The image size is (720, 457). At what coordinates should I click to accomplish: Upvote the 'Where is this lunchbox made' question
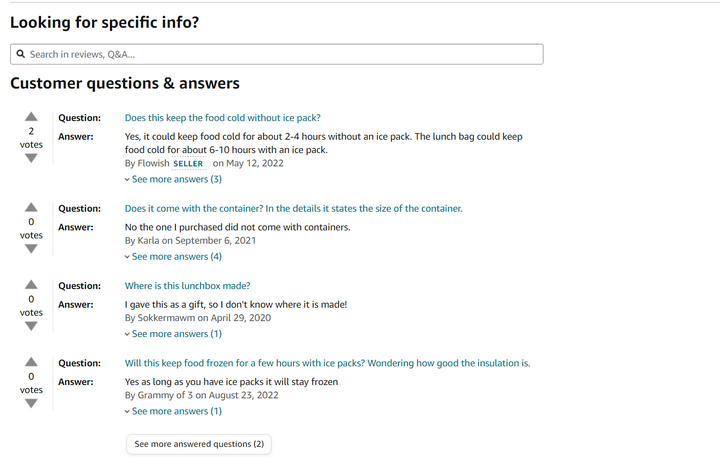(31, 284)
